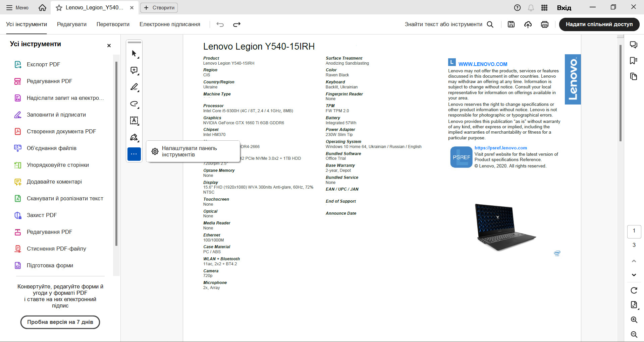The width and height of the screenshot is (644, 342).
Task: Go to the Home screen icon
Action: click(43, 8)
